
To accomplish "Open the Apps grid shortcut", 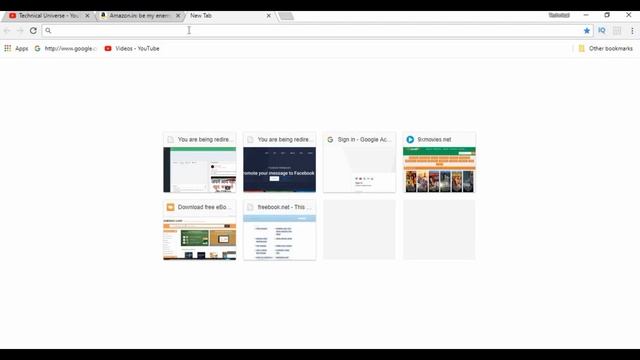I will click(16, 49).
